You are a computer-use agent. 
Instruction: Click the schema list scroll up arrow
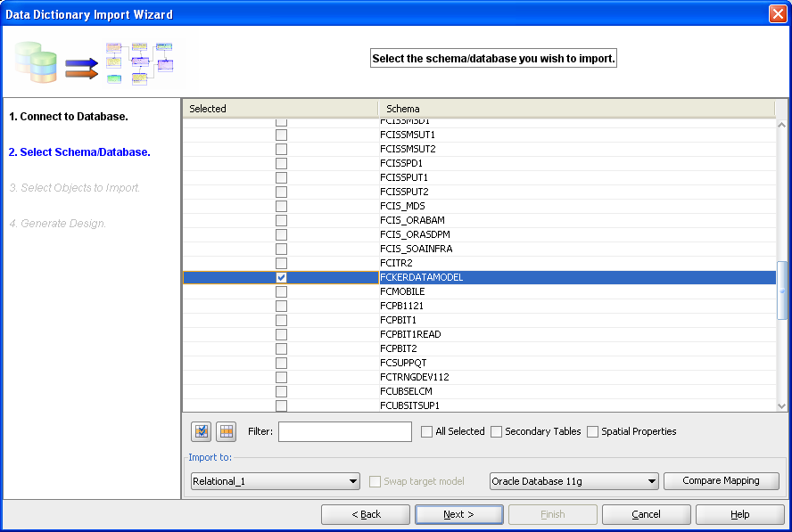(x=781, y=125)
